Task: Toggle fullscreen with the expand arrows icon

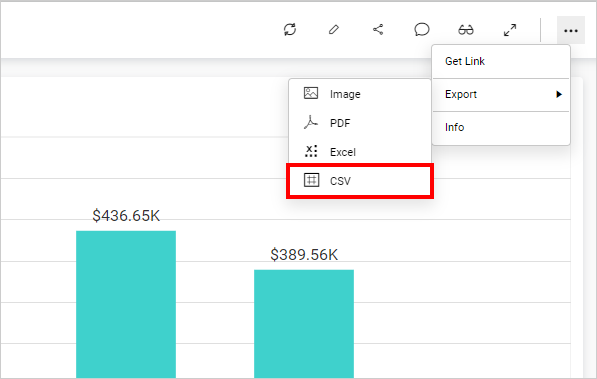Action: click(510, 30)
